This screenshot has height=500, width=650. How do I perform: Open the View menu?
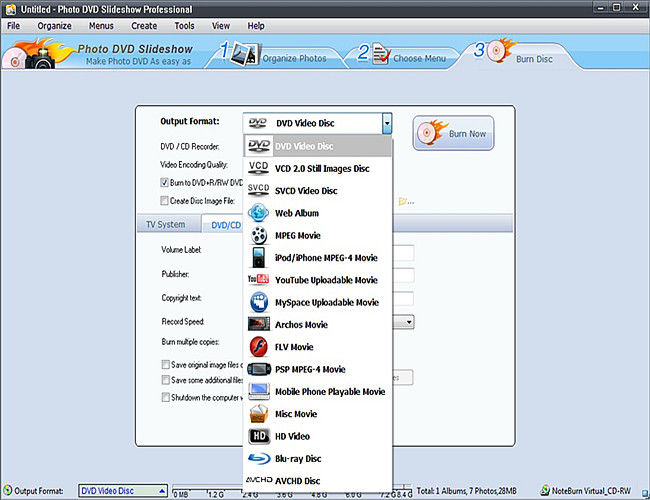tap(221, 26)
